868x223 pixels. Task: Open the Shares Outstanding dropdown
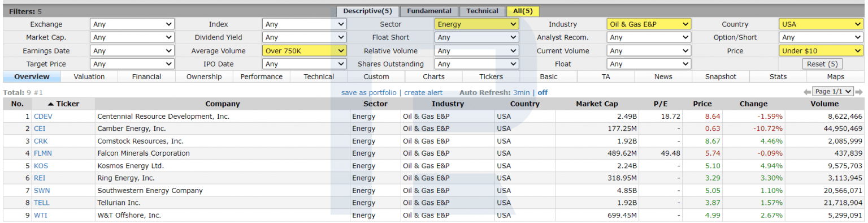[476, 64]
